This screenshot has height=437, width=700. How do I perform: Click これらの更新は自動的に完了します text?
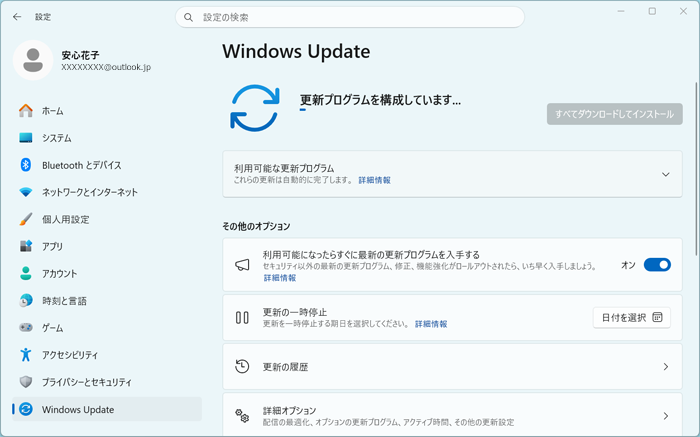(294, 180)
